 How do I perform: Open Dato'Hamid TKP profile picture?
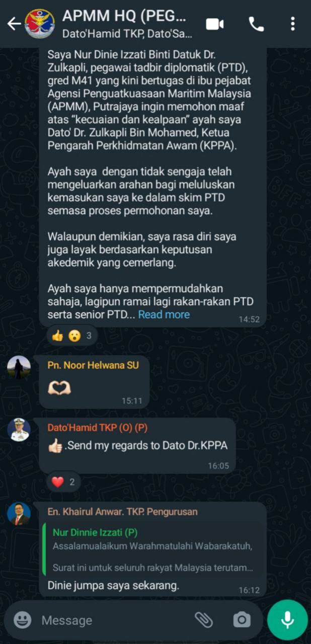pyautogui.click(x=19, y=430)
